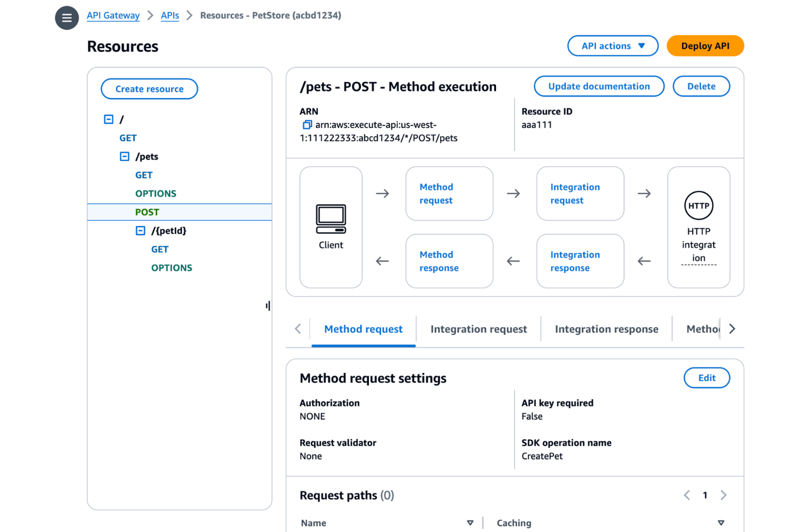Open the hamburger navigation menu

[x=67, y=18]
